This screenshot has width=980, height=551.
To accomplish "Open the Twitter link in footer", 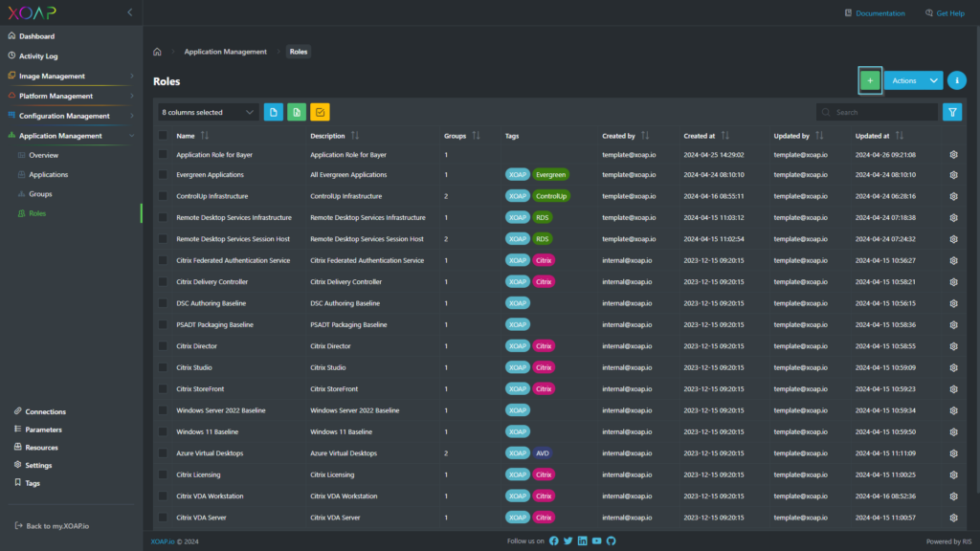I will pos(568,541).
